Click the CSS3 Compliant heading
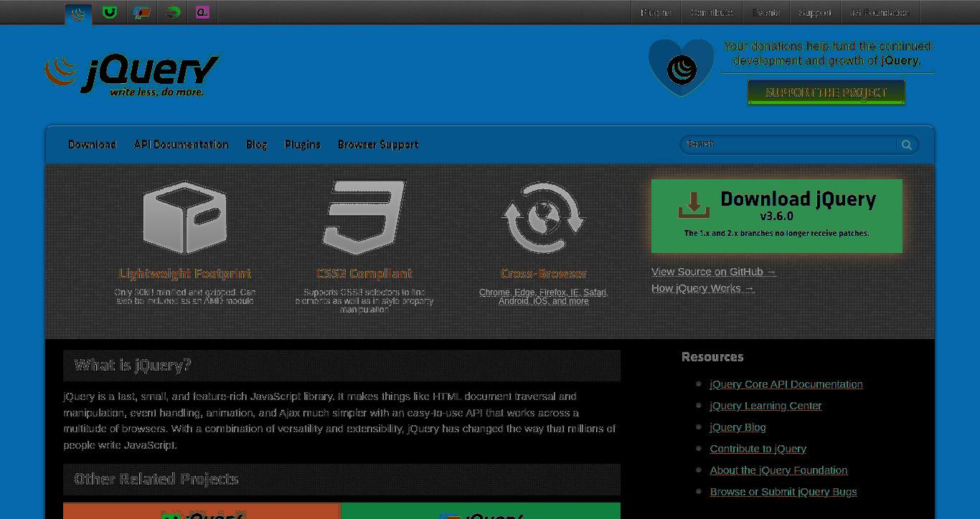This screenshot has width=980, height=519. (364, 274)
